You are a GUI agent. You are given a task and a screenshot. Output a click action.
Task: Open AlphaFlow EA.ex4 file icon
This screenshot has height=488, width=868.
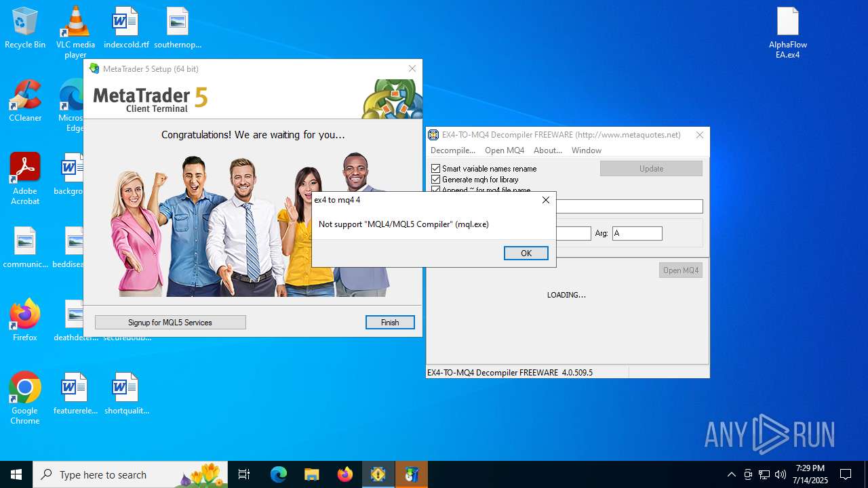point(788,33)
